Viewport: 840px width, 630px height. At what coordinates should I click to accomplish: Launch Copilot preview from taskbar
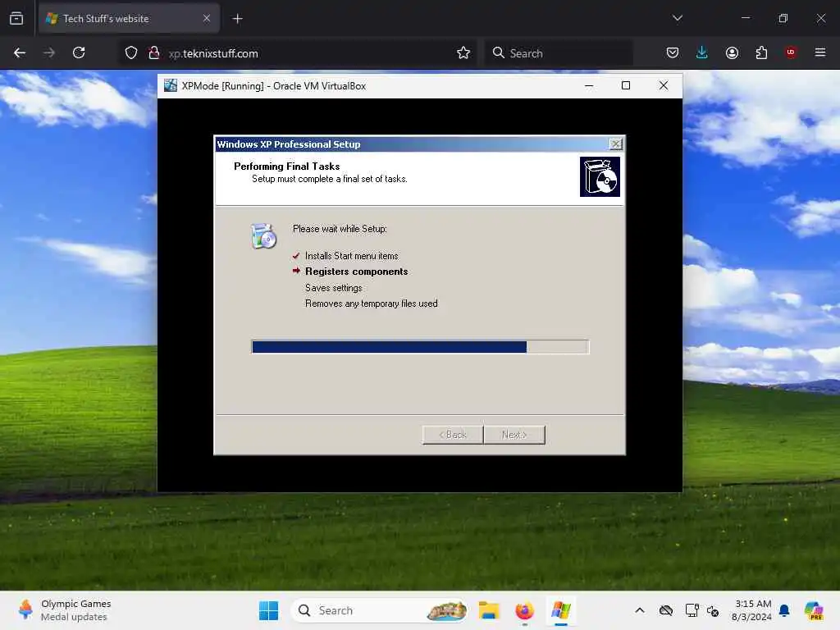814,610
